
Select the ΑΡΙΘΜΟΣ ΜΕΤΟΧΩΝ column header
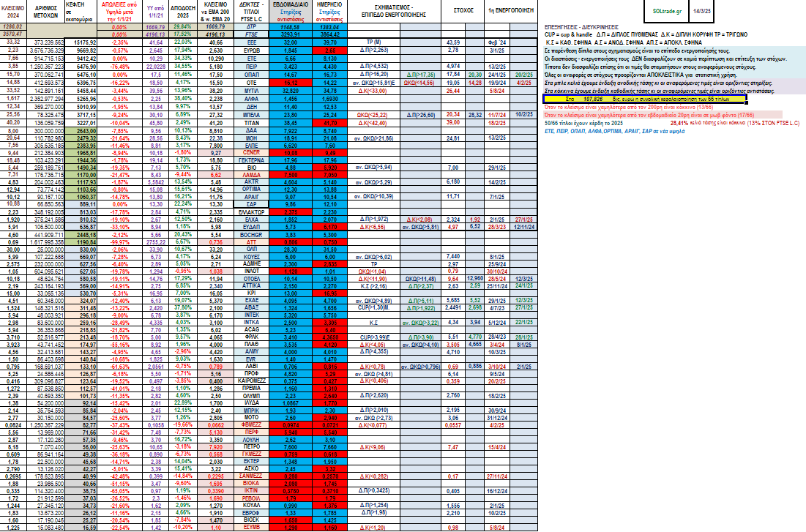(45, 12)
